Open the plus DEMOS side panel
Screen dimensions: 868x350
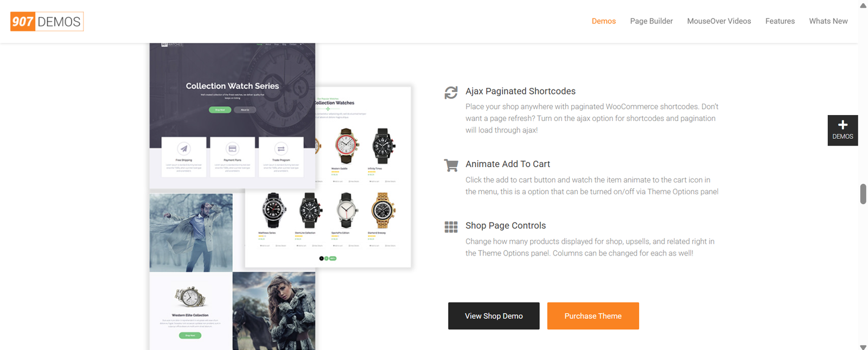pos(843,130)
